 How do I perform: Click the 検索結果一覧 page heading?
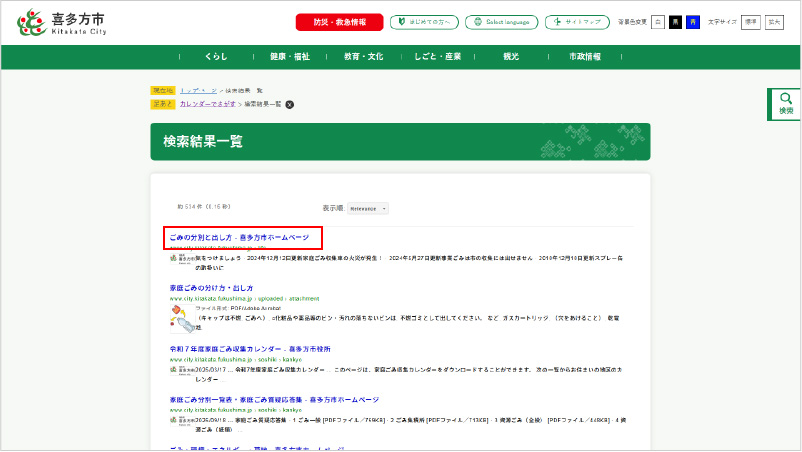click(x=203, y=142)
